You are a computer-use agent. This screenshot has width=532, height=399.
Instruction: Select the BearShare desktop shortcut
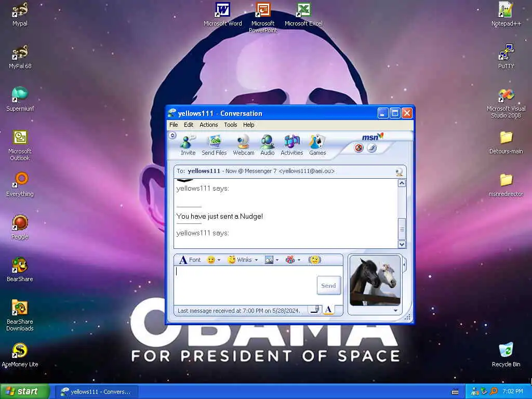coord(20,270)
